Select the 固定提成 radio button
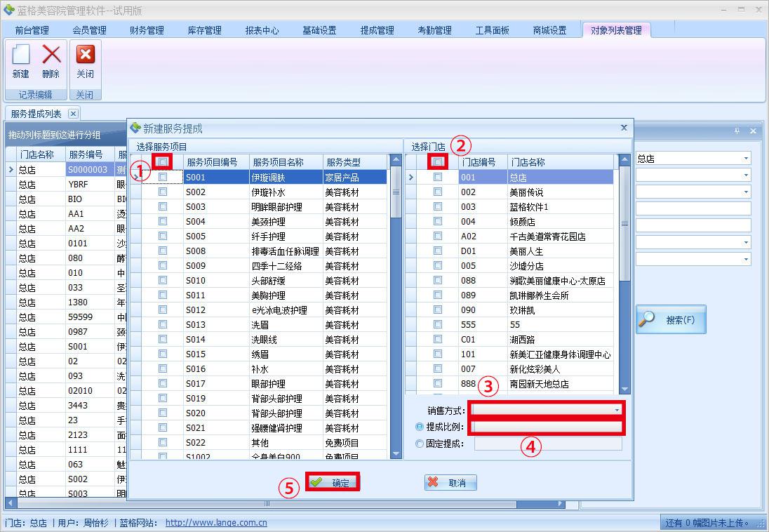This screenshot has height=532, width=769. [420, 444]
